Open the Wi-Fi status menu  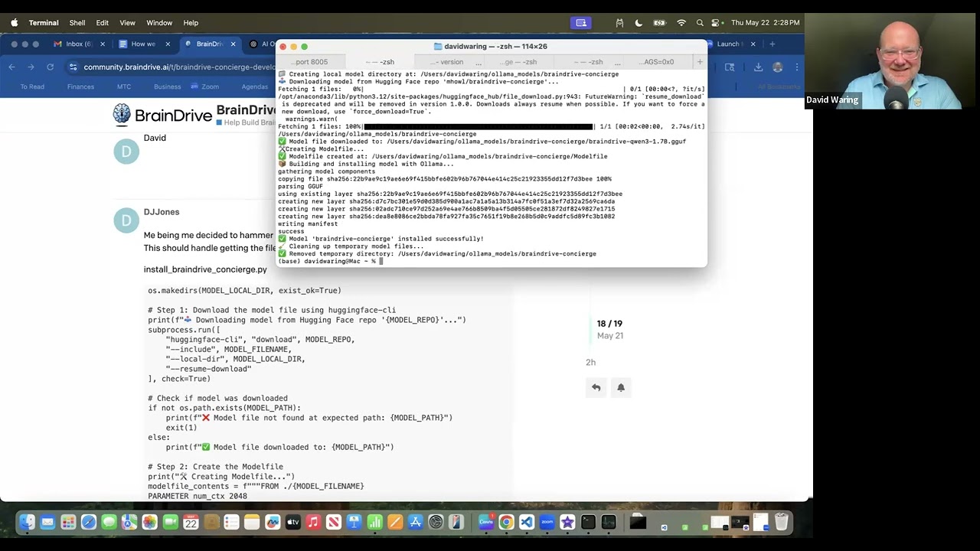681,23
